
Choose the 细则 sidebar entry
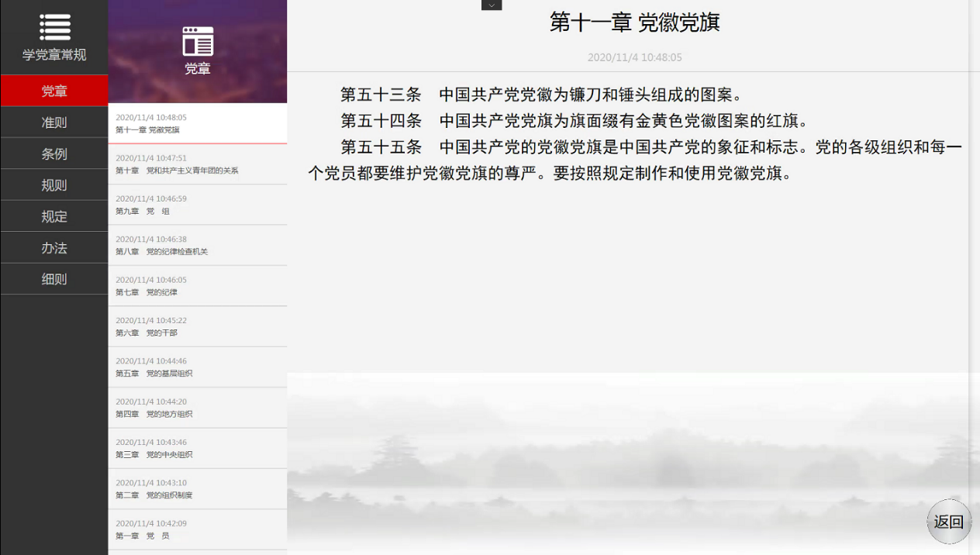coord(54,279)
